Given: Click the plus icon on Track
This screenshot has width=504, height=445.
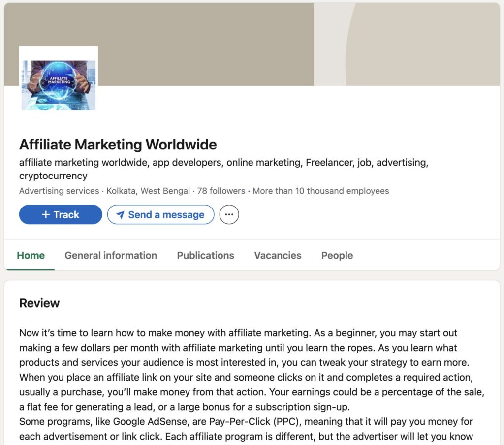Looking at the screenshot, I should [46, 215].
